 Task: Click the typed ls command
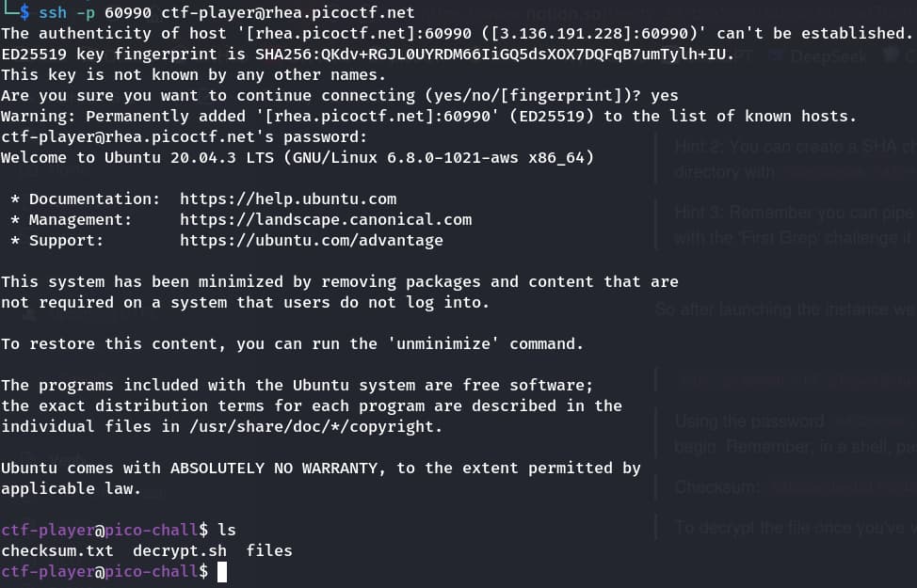pos(227,530)
